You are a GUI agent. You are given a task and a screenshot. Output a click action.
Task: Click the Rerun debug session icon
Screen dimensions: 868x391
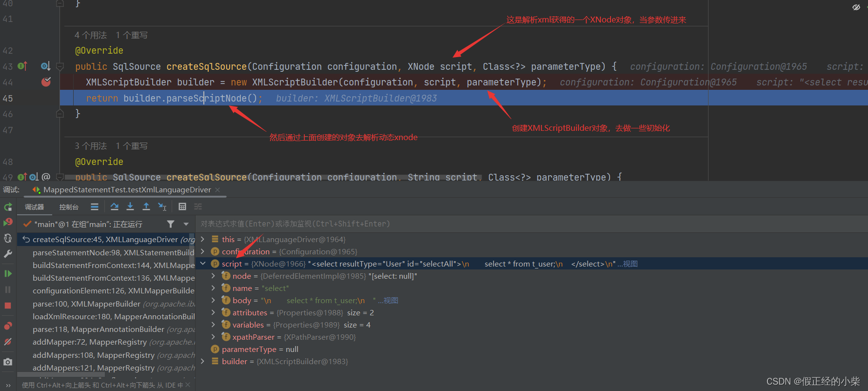(x=8, y=207)
